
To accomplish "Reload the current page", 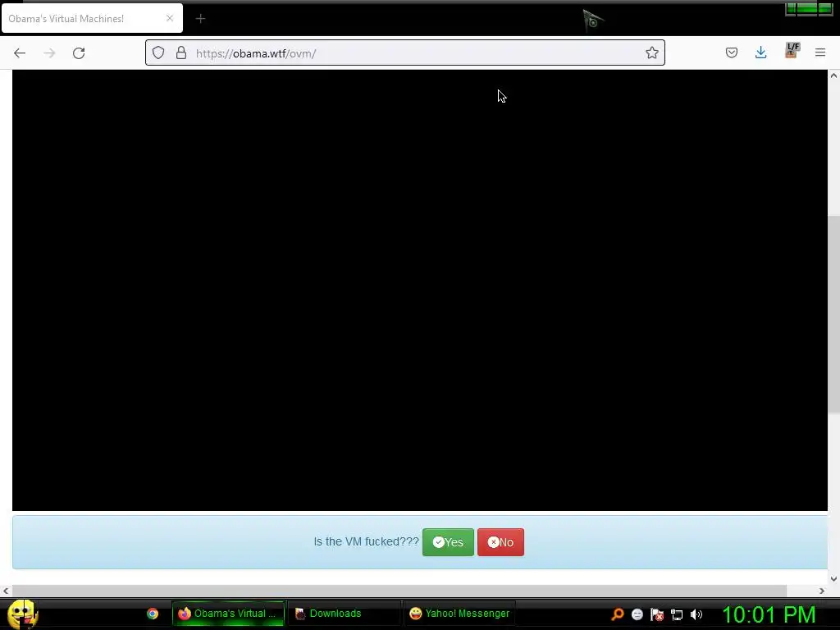I will tap(79, 53).
